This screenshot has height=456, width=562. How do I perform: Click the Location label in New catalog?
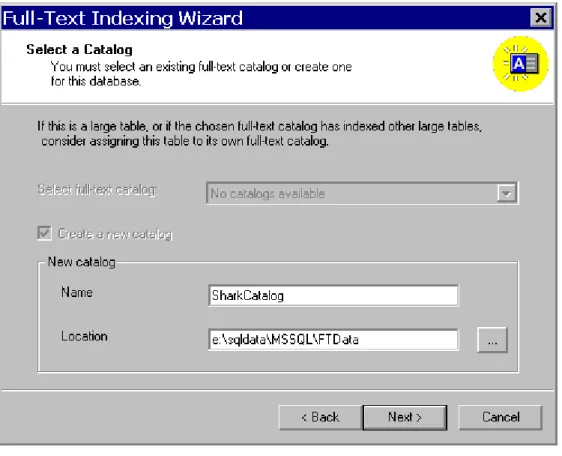click(x=84, y=336)
